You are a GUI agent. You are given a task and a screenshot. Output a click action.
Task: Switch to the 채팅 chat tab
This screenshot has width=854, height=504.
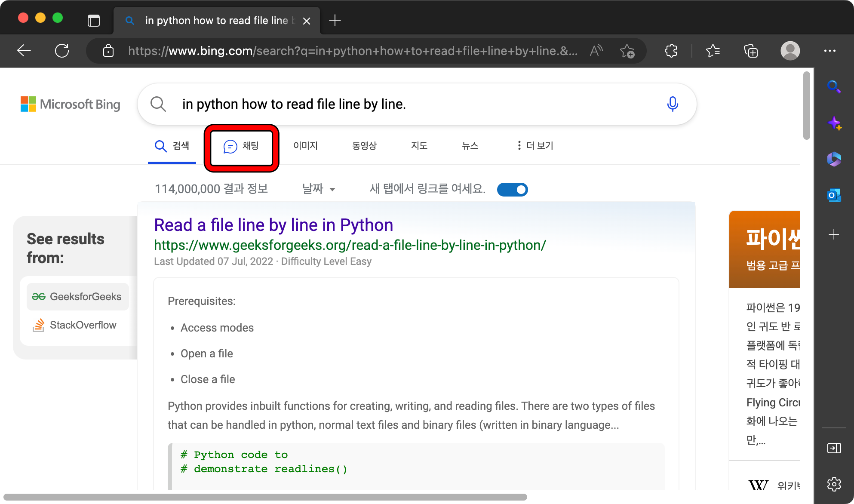pyautogui.click(x=241, y=146)
